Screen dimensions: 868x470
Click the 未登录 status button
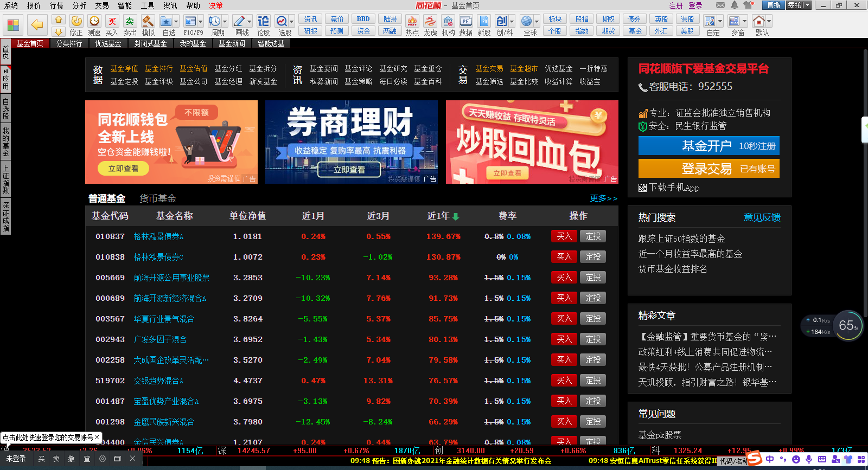(16, 459)
